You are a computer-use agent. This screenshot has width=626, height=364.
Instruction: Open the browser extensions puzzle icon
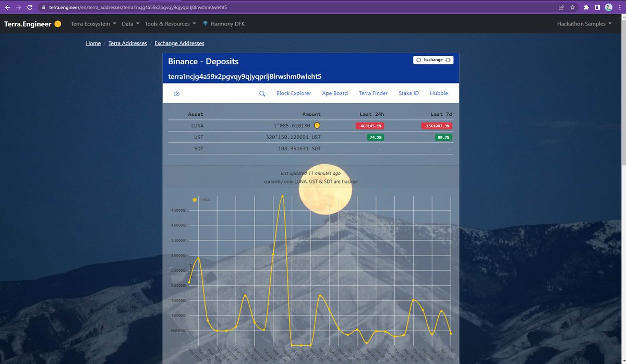tap(586, 8)
